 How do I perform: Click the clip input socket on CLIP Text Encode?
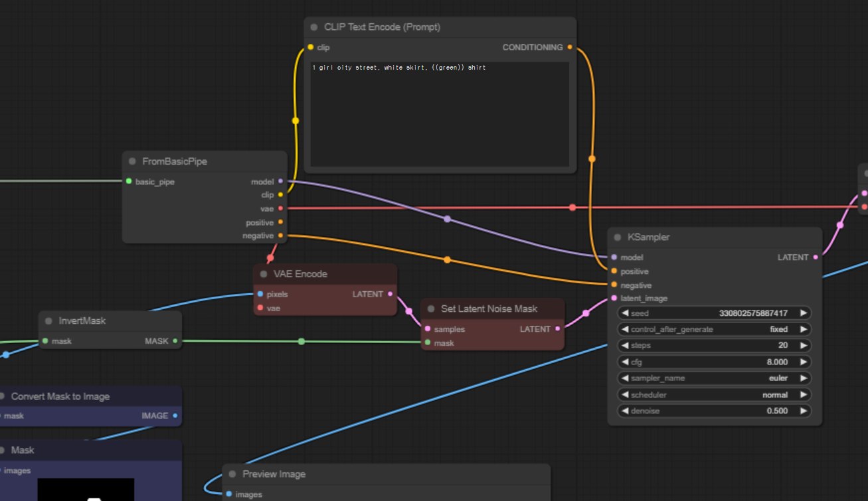(310, 47)
